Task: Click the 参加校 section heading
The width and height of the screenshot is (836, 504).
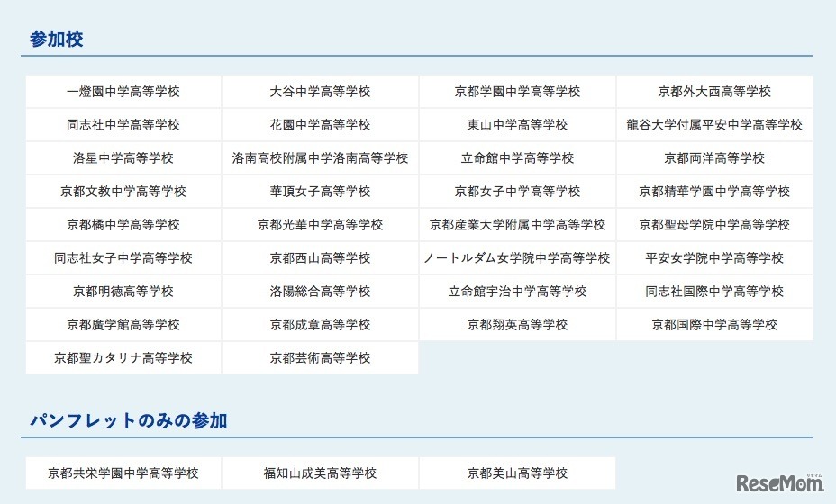Action: coord(57,39)
